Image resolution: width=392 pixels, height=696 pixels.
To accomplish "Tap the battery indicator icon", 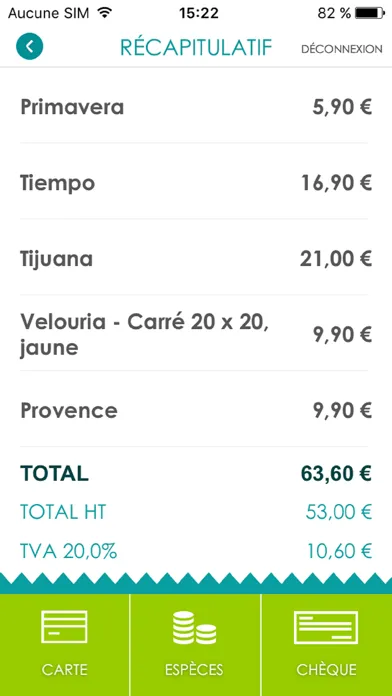I will [x=370, y=13].
